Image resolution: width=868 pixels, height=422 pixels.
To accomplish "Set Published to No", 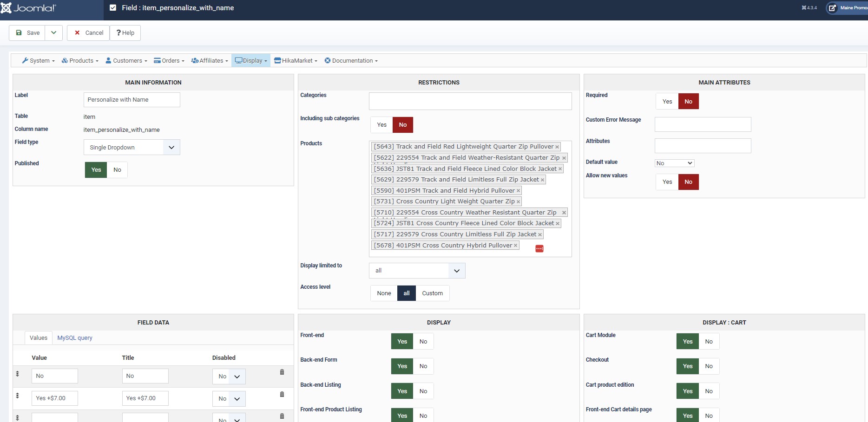I will point(117,170).
